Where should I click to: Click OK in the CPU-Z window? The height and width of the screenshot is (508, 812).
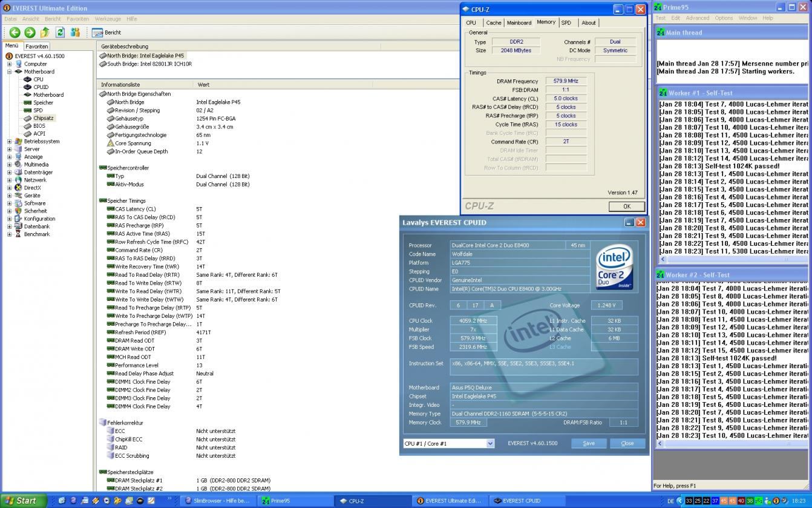[x=627, y=206]
